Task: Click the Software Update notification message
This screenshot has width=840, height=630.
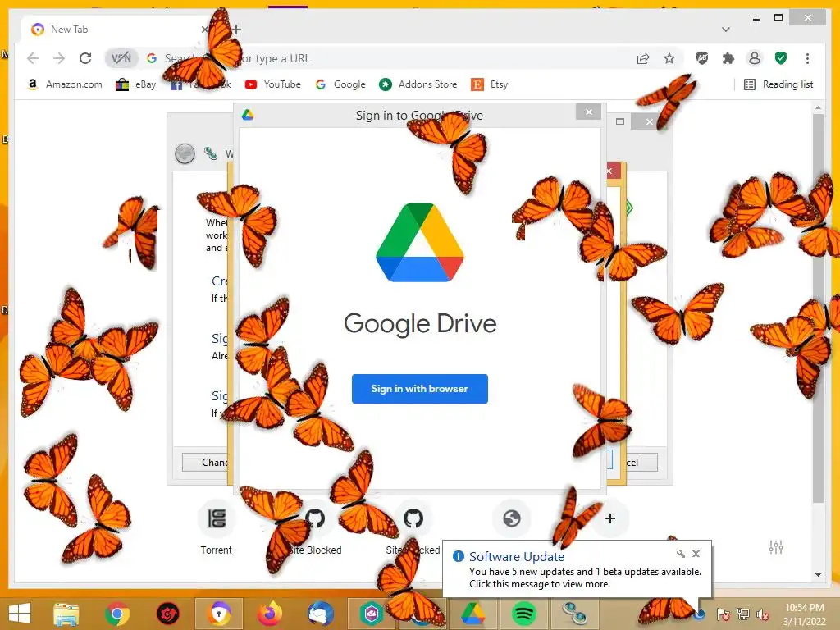Action: pyautogui.click(x=585, y=577)
